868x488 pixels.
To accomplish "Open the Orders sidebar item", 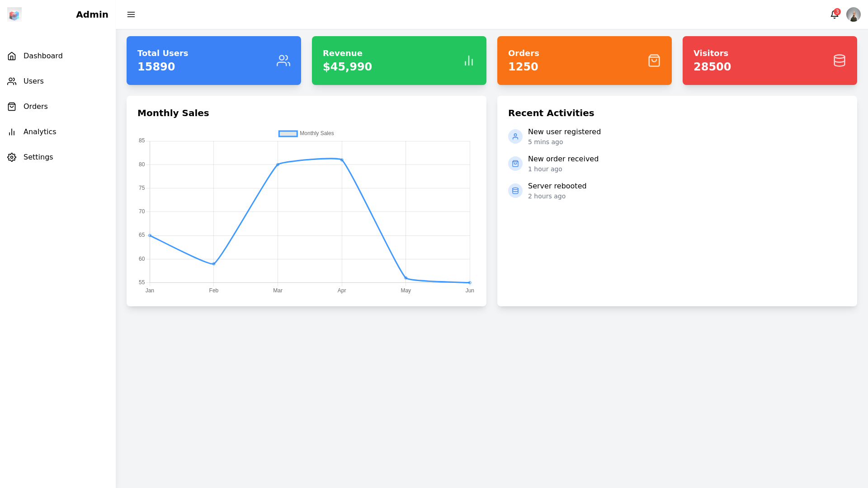I will point(35,107).
